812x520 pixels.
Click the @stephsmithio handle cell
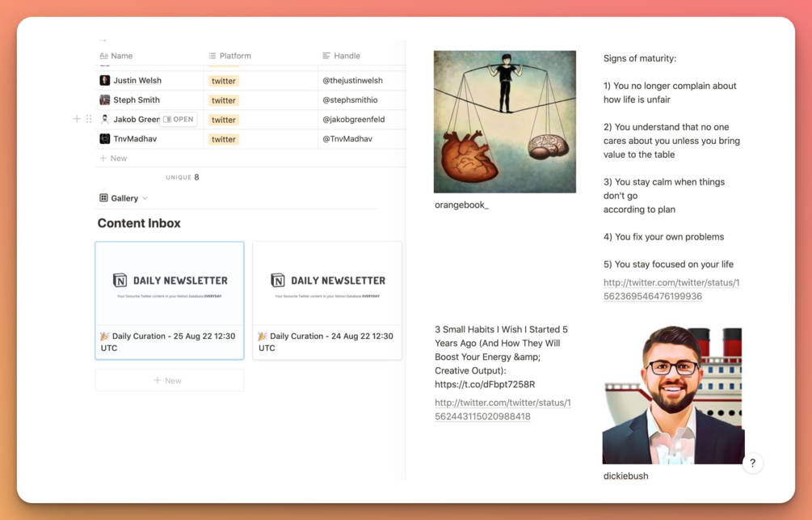[361, 99]
